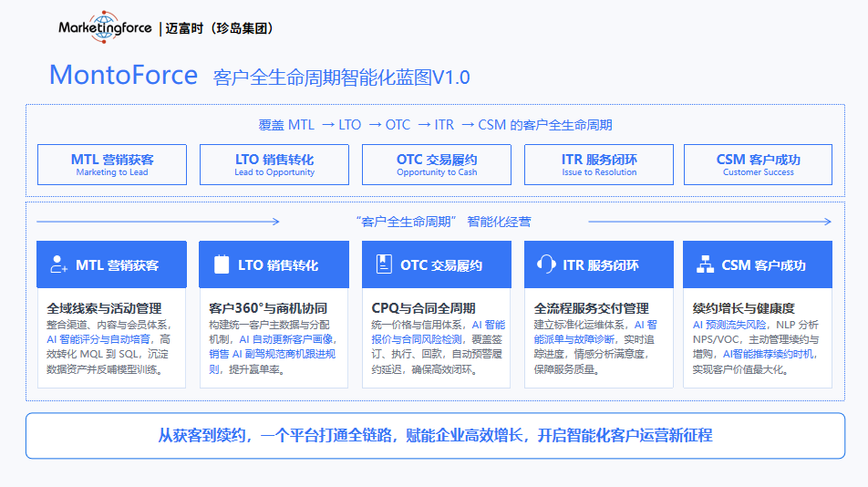Click the OTC contract document icon
This screenshot has height=487, width=868.
click(384, 264)
